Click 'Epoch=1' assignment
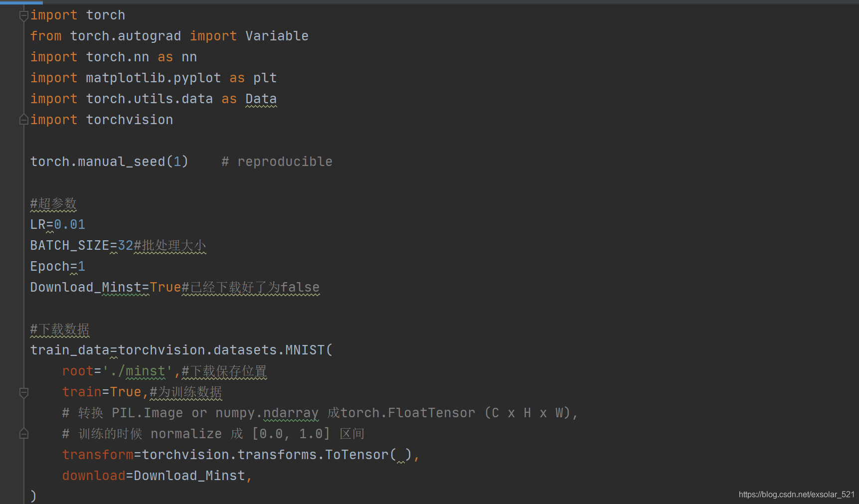 58,267
